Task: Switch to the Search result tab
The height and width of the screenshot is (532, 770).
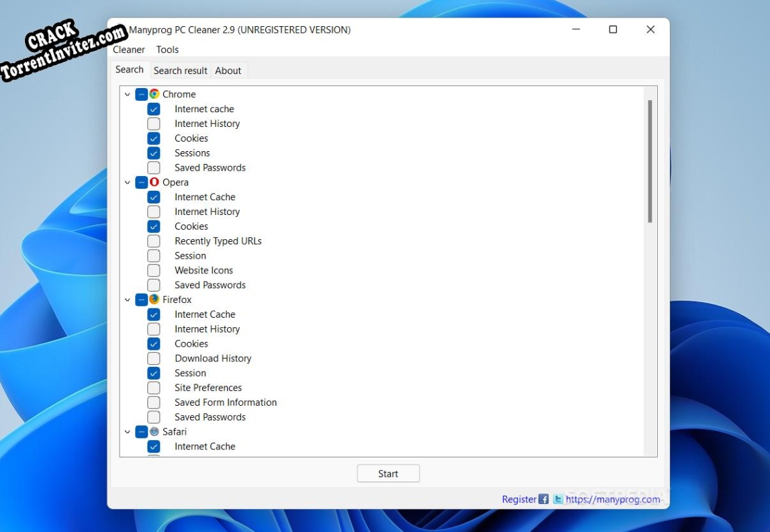Action: pyautogui.click(x=180, y=70)
